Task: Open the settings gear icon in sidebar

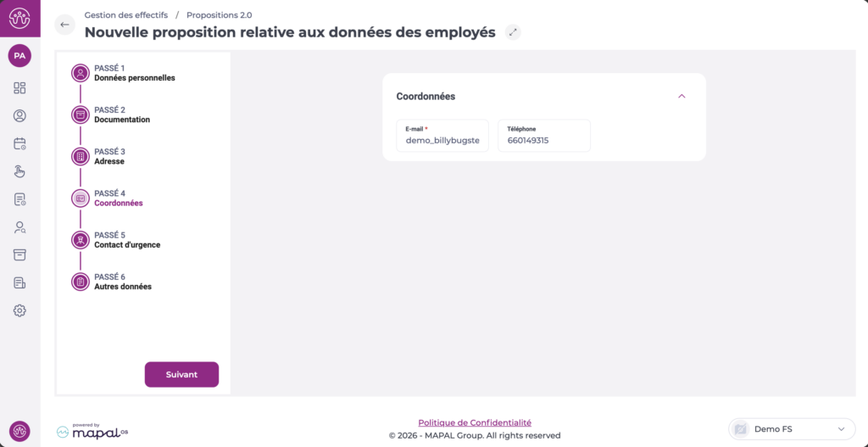Action: (19, 310)
